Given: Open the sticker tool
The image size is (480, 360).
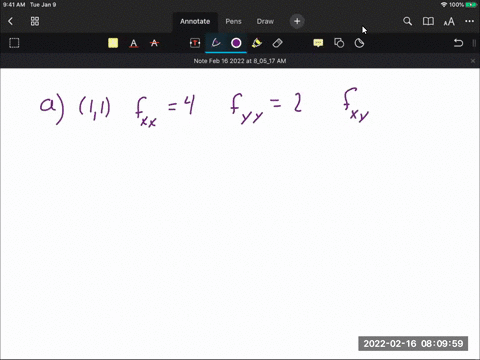Looking at the screenshot, I should pyautogui.click(x=359, y=43).
